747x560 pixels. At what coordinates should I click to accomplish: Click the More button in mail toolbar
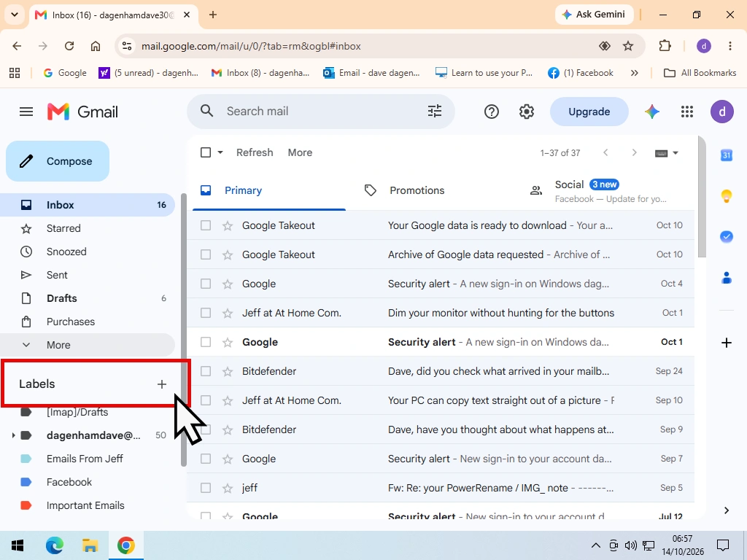[x=300, y=152]
